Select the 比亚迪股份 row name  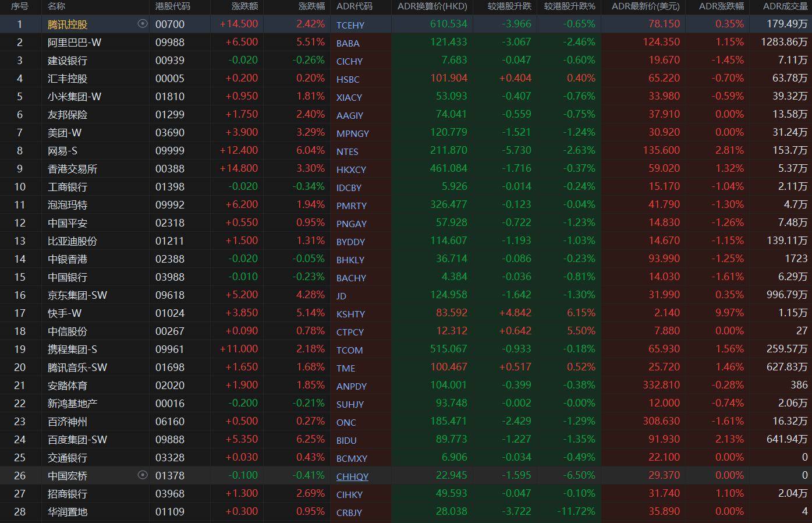tap(73, 241)
